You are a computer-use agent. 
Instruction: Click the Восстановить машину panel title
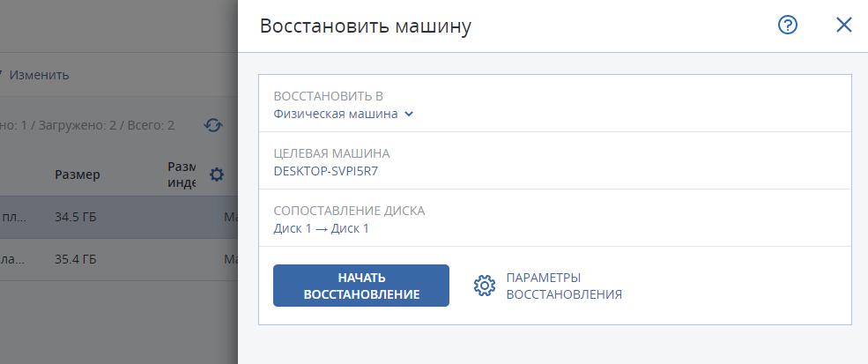coord(366,26)
